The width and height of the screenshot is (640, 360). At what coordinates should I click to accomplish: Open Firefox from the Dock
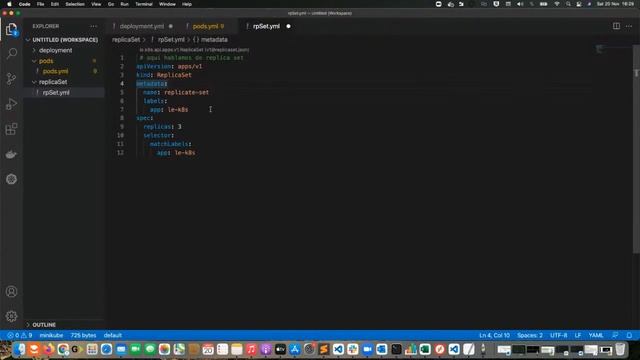pos(49,349)
